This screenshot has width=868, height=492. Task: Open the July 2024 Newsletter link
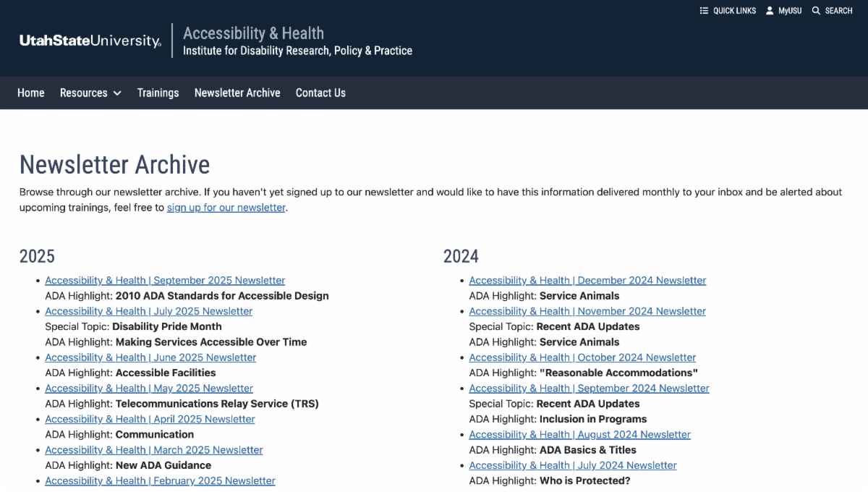tap(573, 465)
